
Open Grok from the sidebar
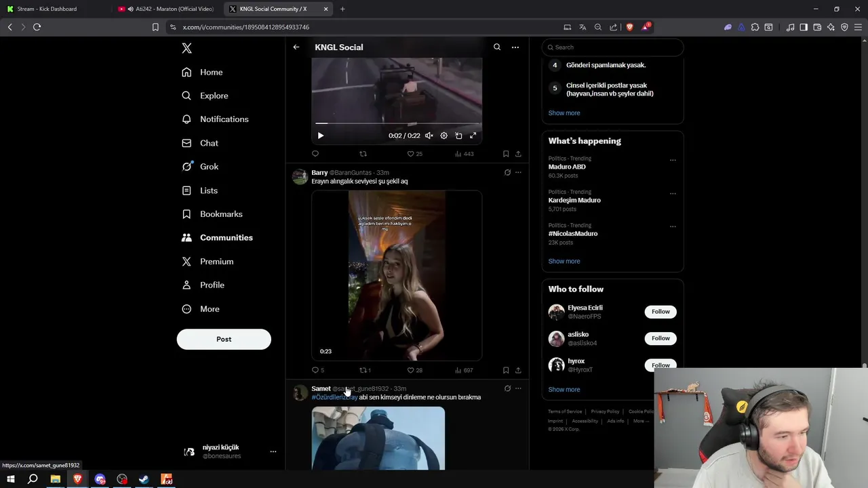tap(201, 167)
